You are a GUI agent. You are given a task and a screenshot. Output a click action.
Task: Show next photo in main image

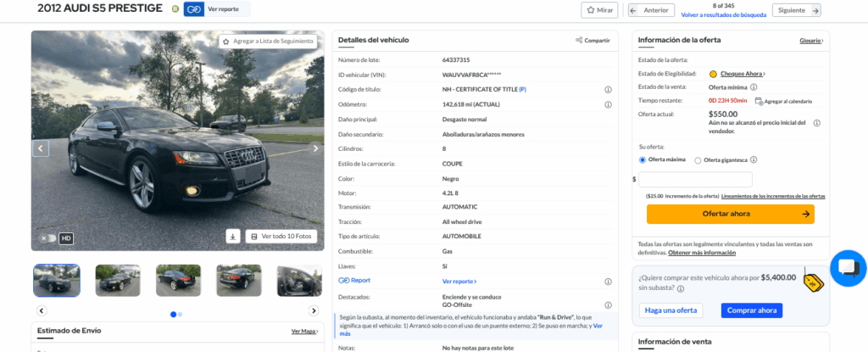point(315,148)
